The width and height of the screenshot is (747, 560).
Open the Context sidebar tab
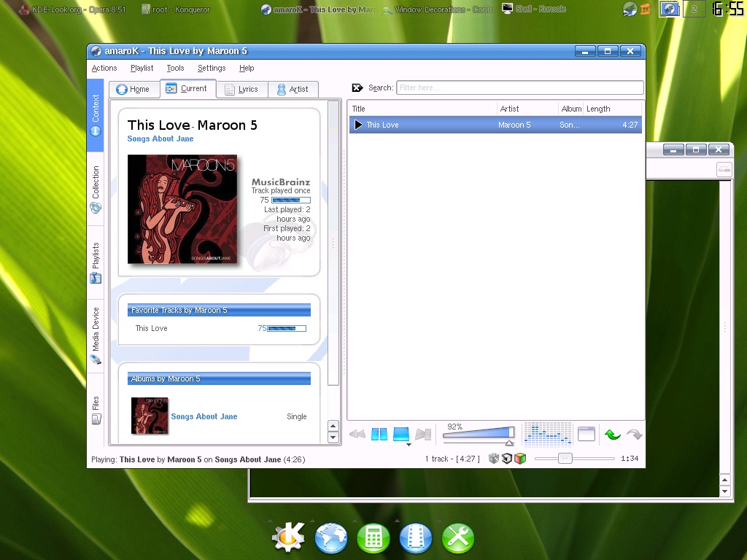click(96, 116)
